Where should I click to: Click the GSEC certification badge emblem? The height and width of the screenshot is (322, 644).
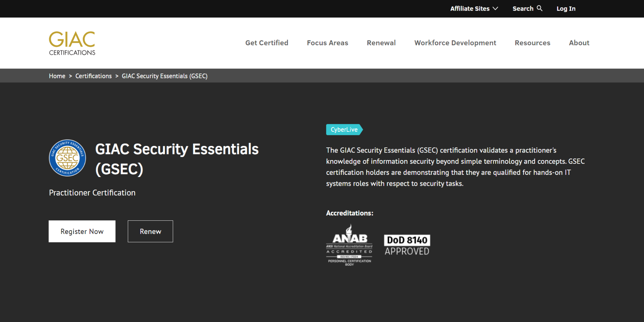point(67,158)
